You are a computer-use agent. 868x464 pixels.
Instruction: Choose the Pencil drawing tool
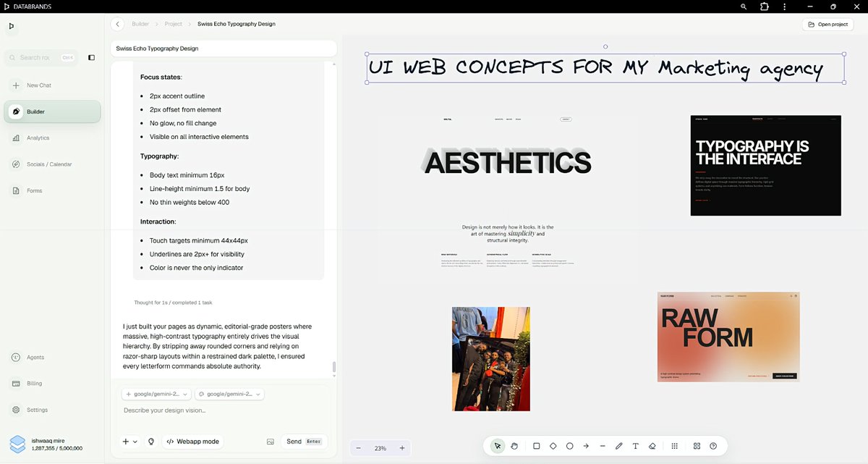(x=619, y=446)
